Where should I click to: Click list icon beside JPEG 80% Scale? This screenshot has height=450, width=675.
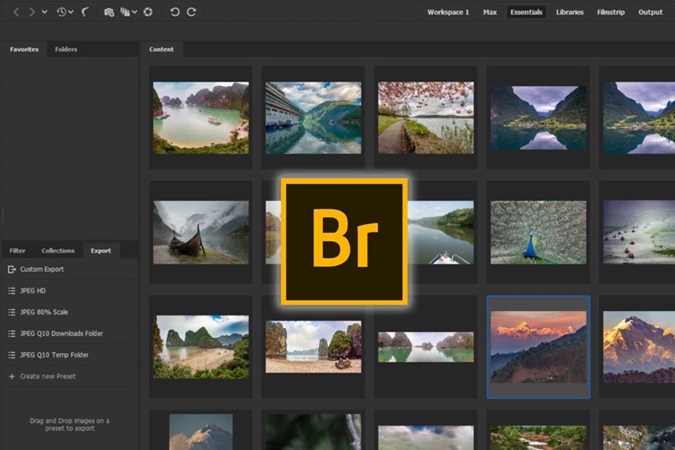(12, 312)
